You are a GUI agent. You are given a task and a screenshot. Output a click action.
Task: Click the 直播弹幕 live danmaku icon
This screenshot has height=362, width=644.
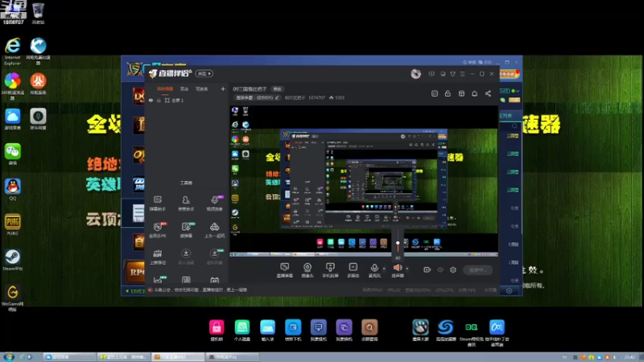click(285, 269)
